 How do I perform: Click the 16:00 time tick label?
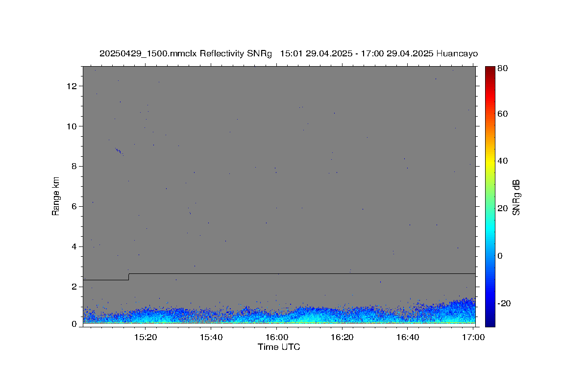277,337
